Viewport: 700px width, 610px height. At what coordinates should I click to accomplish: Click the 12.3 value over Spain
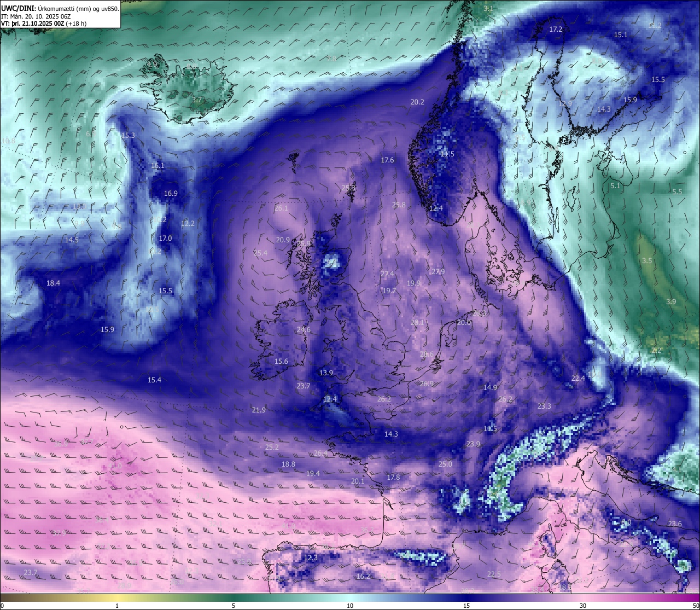[310, 557]
